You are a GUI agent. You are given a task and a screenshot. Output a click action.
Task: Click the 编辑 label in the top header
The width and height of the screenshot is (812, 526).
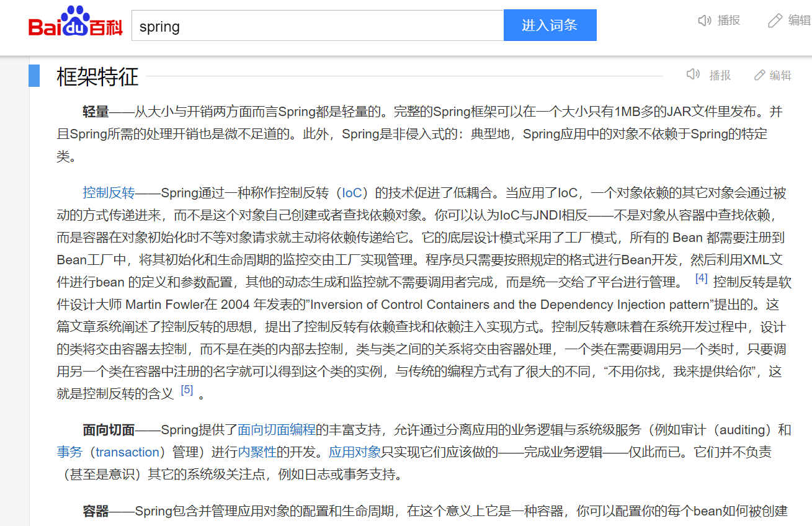[799, 20]
